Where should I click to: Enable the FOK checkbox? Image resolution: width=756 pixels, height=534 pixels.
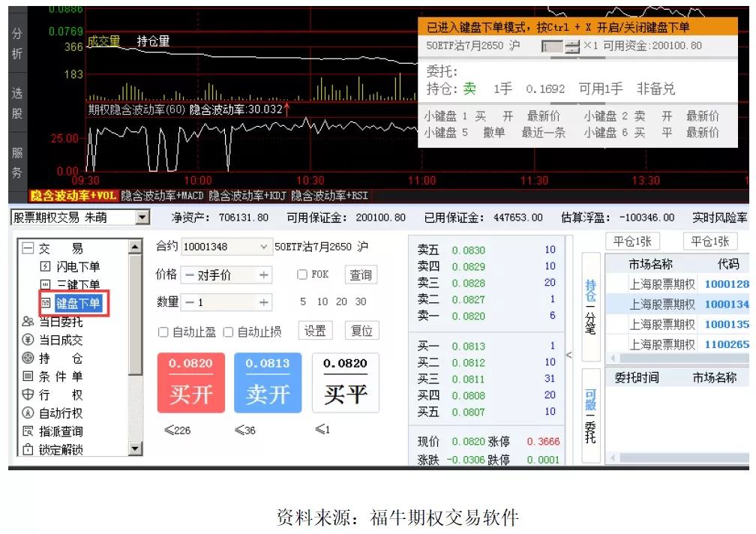[302, 274]
